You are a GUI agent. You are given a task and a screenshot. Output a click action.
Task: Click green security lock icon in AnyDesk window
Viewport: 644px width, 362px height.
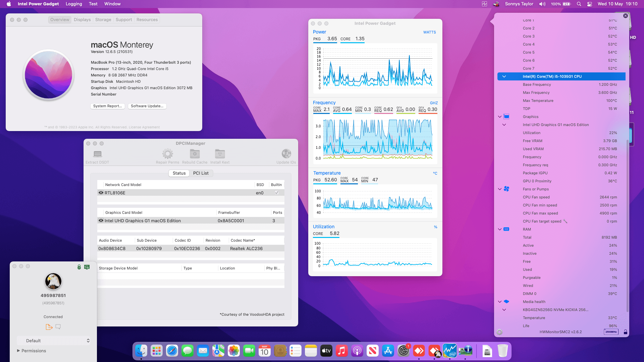click(79, 267)
